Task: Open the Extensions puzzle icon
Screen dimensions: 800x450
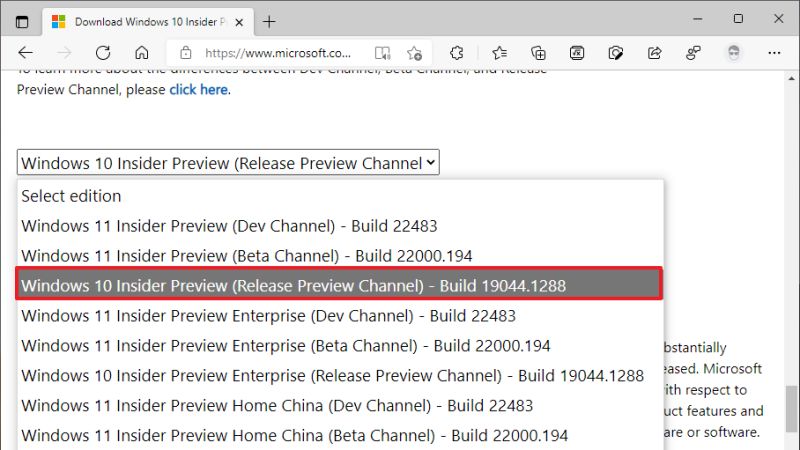Action: point(457,53)
